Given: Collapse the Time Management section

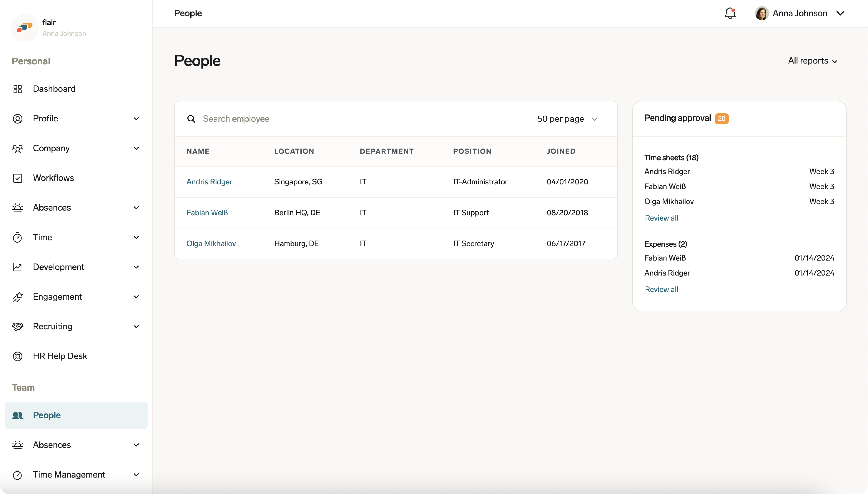Looking at the screenshot, I should (136, 474).
